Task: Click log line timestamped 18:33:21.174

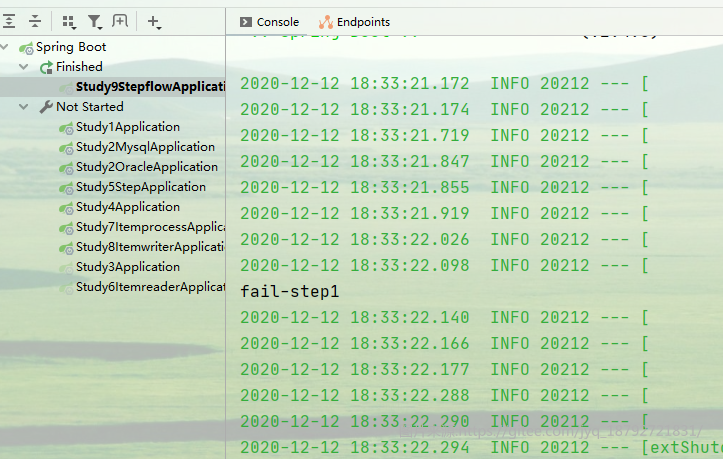Action: click(x=444, y=109)
